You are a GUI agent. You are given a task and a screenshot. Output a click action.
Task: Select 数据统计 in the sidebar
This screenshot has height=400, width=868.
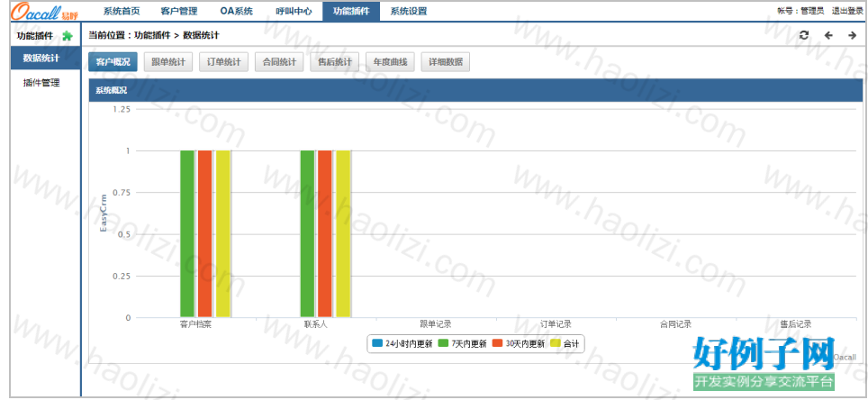45,58
